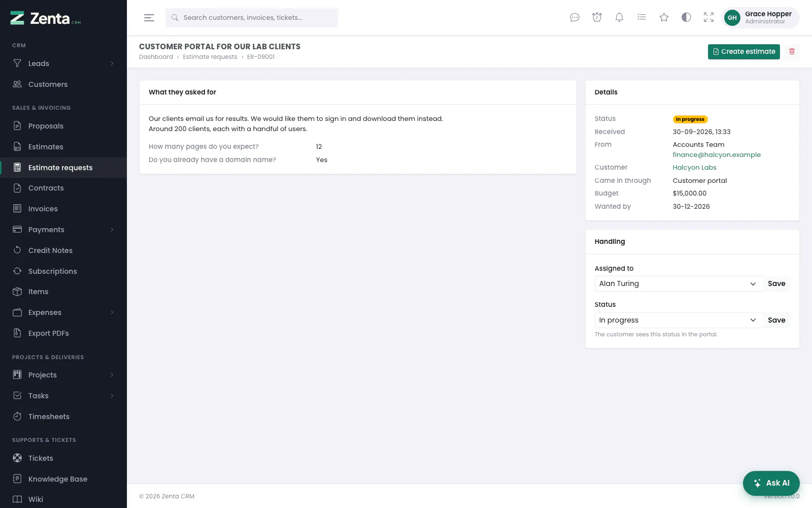Click the Dashboard breadcrumb link
The width and height of the screenshot is (812, 508).
point(156,57)
